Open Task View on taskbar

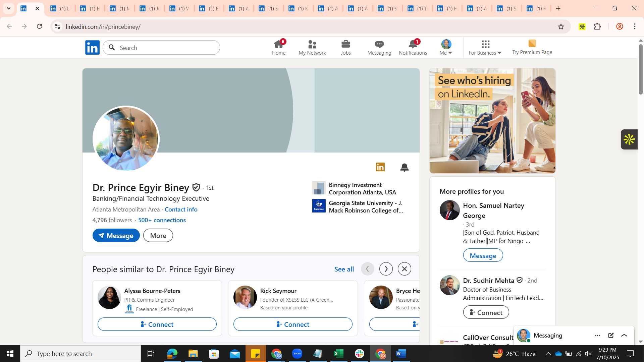coord(151,354)
